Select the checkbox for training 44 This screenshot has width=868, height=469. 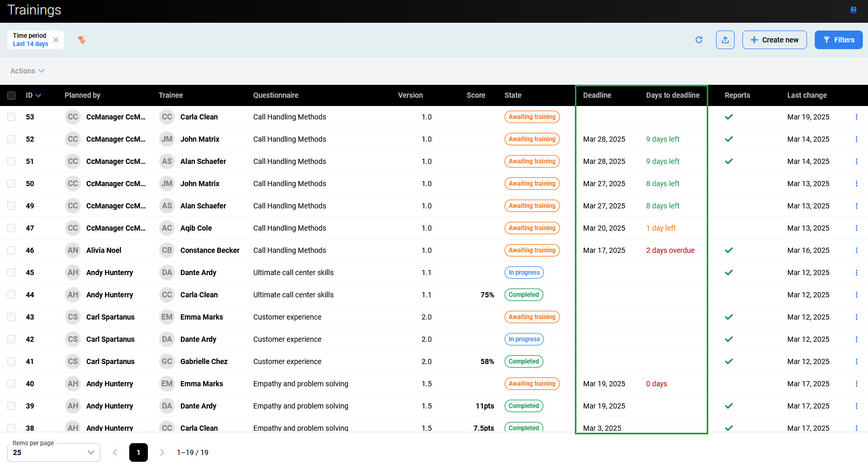(x=11, y=295)
